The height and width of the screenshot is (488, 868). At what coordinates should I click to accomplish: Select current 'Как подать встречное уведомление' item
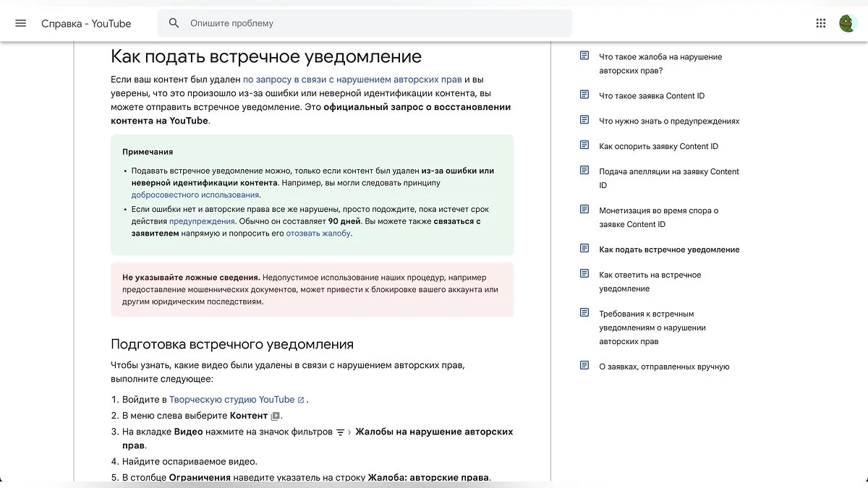tap(668, 249)
